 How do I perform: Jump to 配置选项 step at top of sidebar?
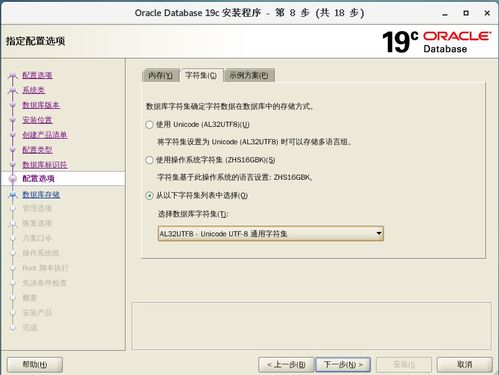[x=37, y=75]
